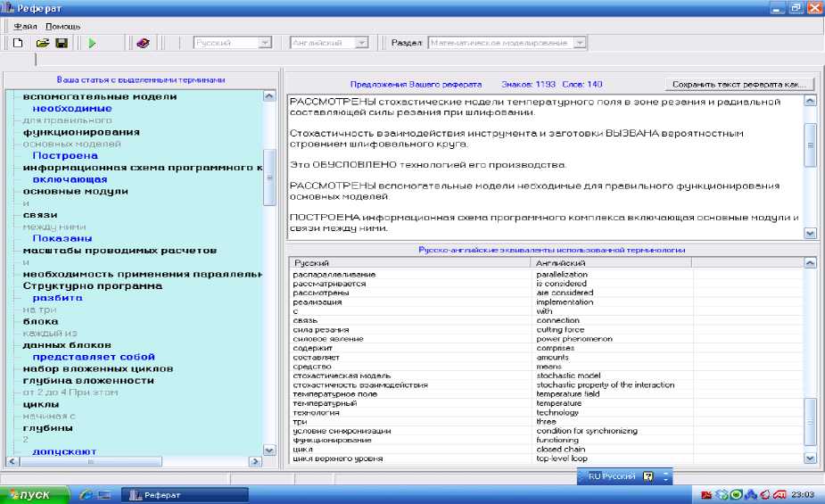This screenshot has width=825, height=504.
Task: Click the ATI tray icon
Action: 779,494
